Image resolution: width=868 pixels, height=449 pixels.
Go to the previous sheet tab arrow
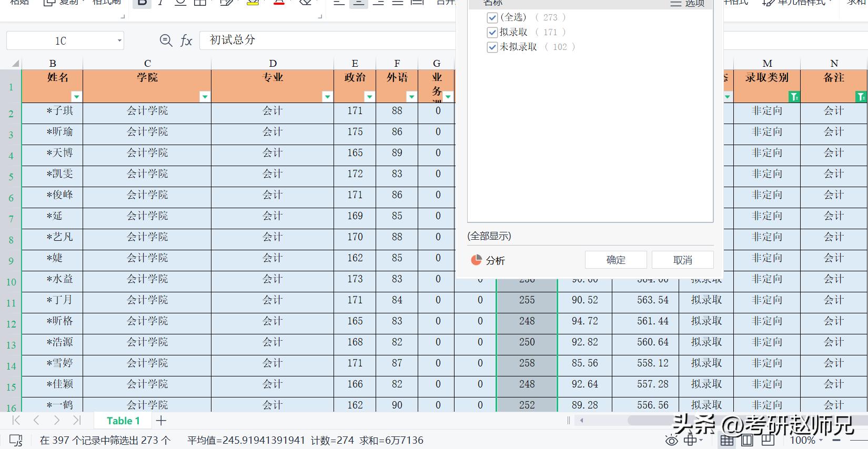tap(36, 420)
